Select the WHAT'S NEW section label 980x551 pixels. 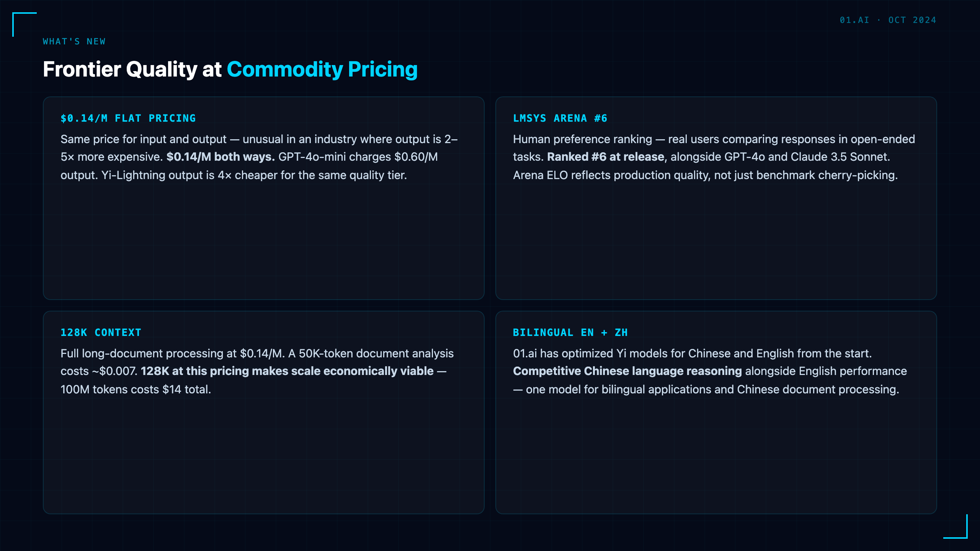(74, 41)
